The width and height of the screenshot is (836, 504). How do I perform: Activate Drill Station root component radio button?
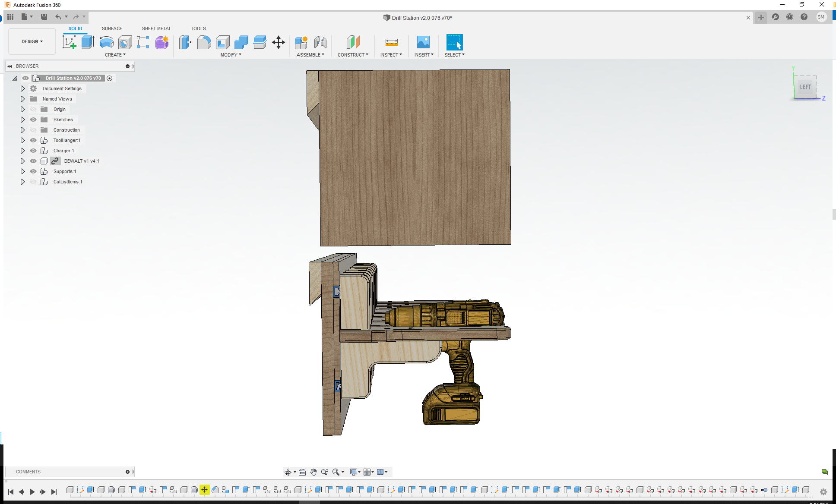pyautogui.click(x=110, y=78)
